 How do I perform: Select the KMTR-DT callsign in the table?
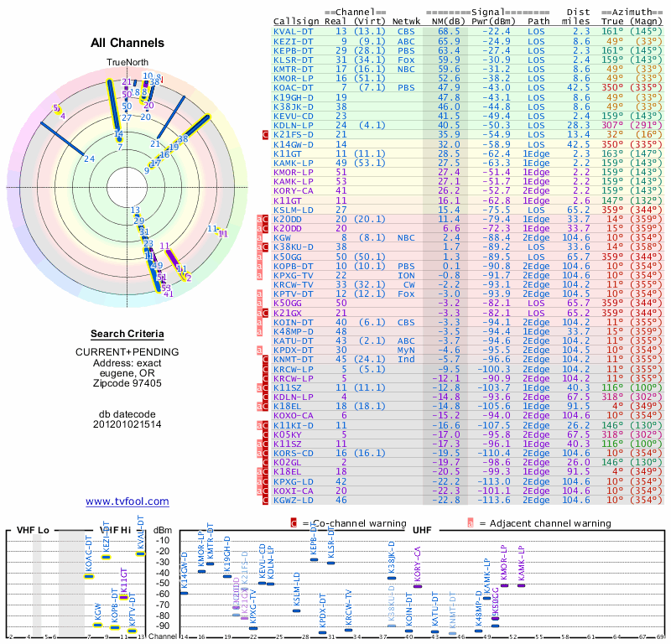(x=293, y=69)
